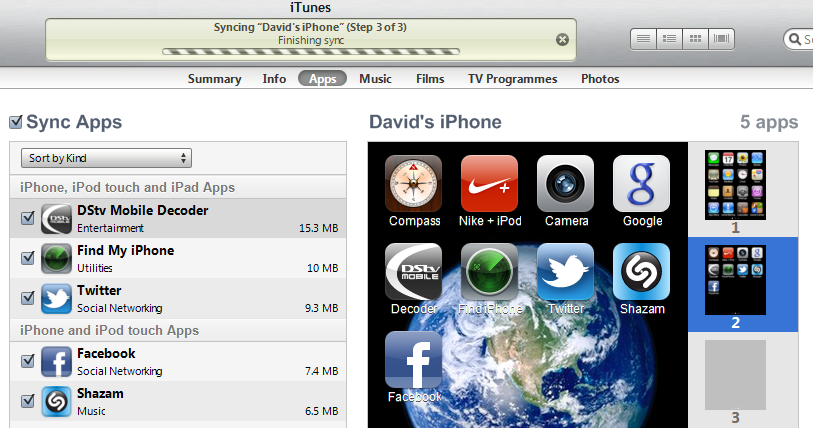Switch to grid view
The image size is (813, 428).
click(695, 39)
